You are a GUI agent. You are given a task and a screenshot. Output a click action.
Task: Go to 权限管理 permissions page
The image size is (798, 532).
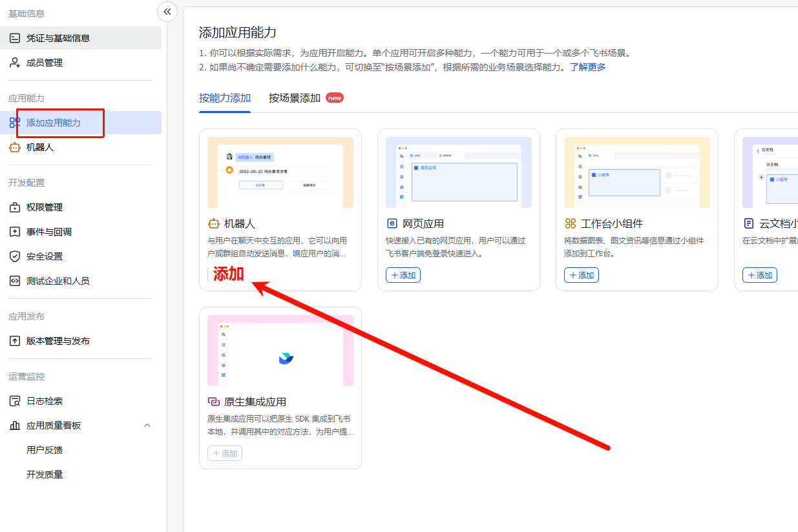[x=45, y=207]
